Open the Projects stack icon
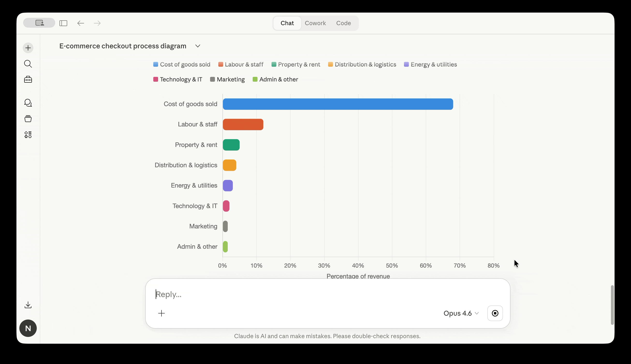 tap(28, 119)
